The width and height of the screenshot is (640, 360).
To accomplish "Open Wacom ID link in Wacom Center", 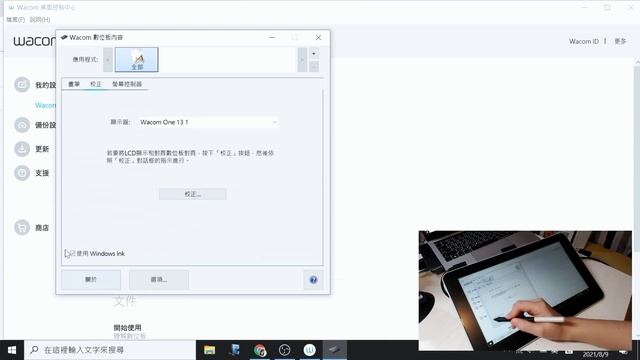I will click(584, 41).
